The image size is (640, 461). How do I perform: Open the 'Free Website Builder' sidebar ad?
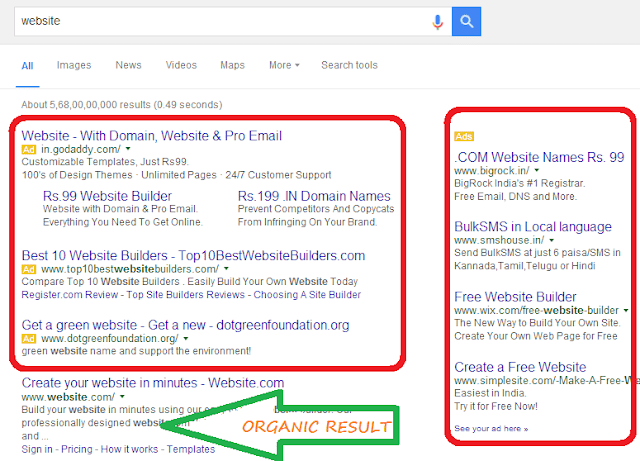pyautogui.click(x=515, y=297)
